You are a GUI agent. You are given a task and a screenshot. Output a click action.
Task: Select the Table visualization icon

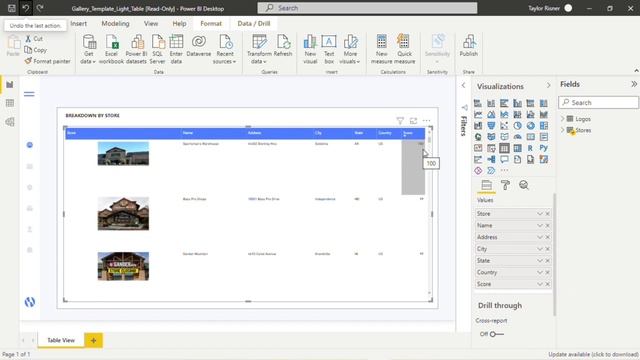504,148
